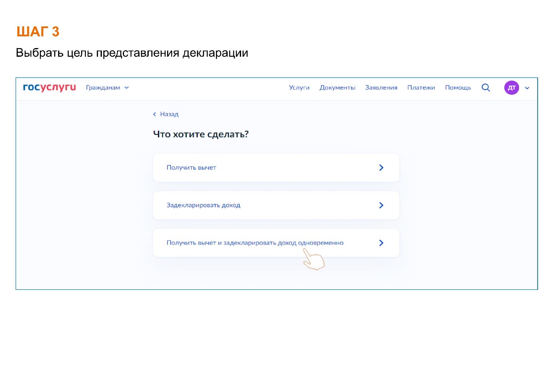Select the Получить вычет option
This screenshot has height=392, width=555.
point(191,168)
